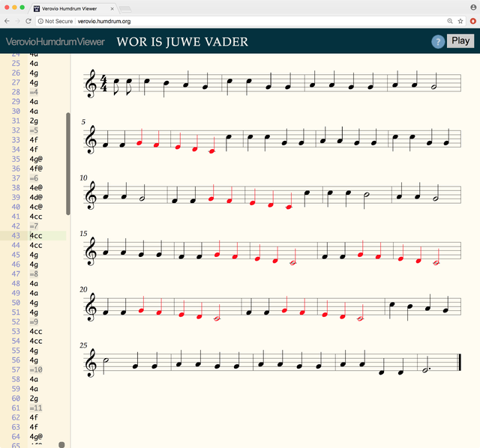Click the editor's vertical scrollbar thumb
Viewport: 480px width, 448px height.
click(x=68, y=163)
